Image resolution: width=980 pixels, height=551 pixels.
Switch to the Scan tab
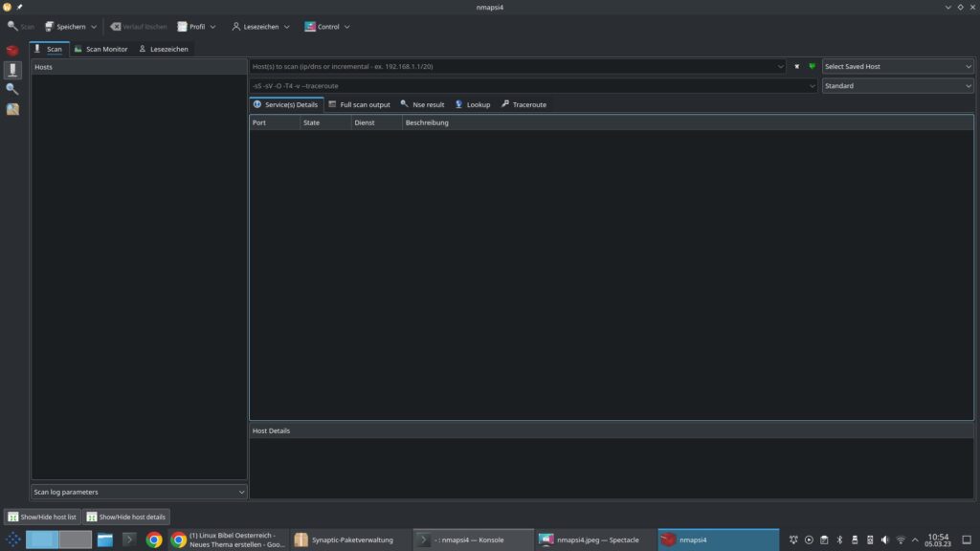click(x=49, y=49)
